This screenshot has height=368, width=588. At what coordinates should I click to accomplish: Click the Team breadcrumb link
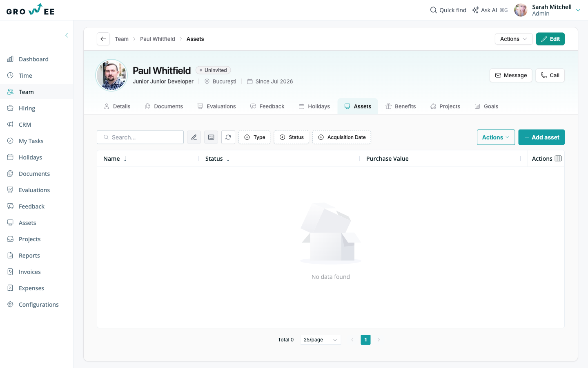(x=122, y=39)
